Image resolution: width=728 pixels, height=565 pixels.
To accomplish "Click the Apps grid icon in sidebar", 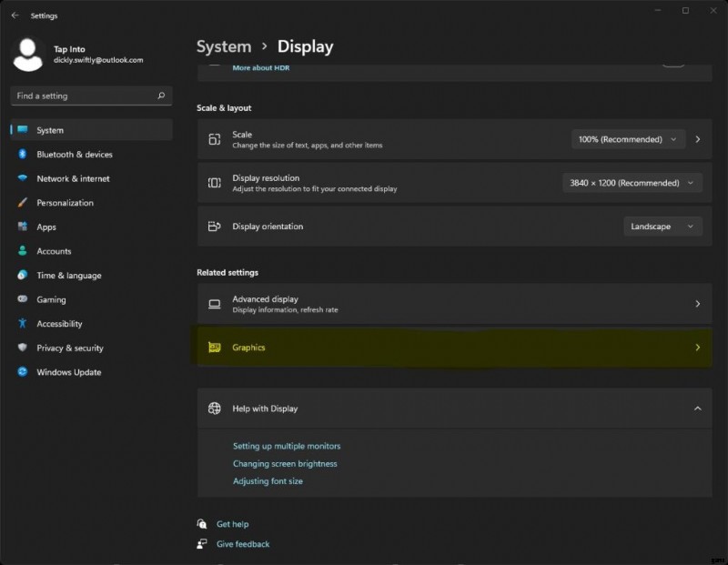I will (x=22, y=227).
